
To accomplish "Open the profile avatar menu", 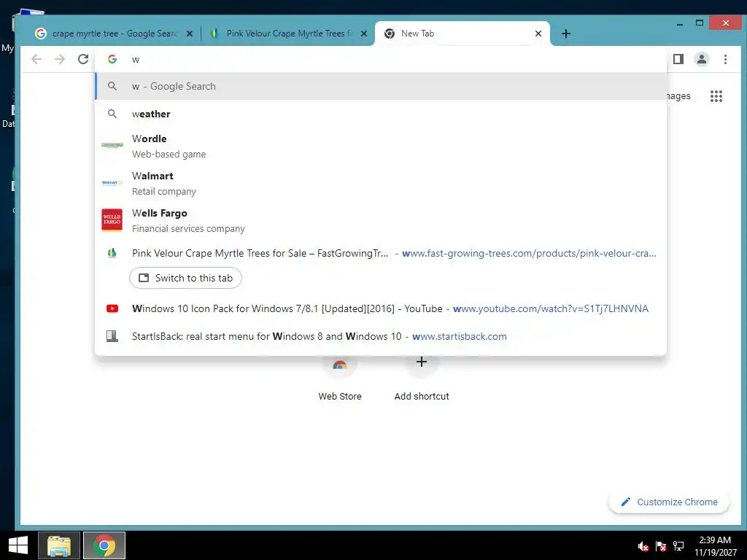I will 702,59.
